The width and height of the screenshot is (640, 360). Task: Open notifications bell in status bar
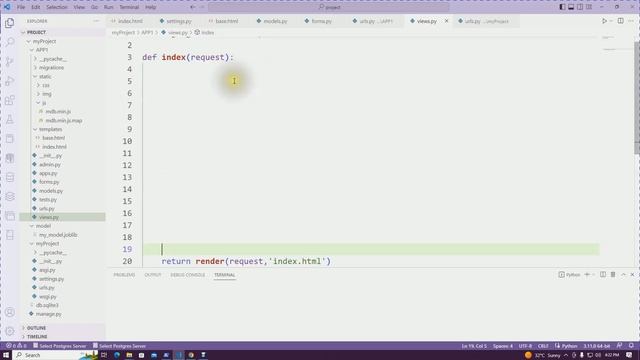[631, 346]
